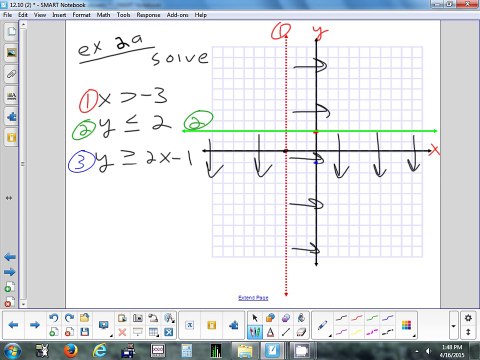480x360 pixels.
Task: Open the Insert menu
Action: click(x=59, y=15)
